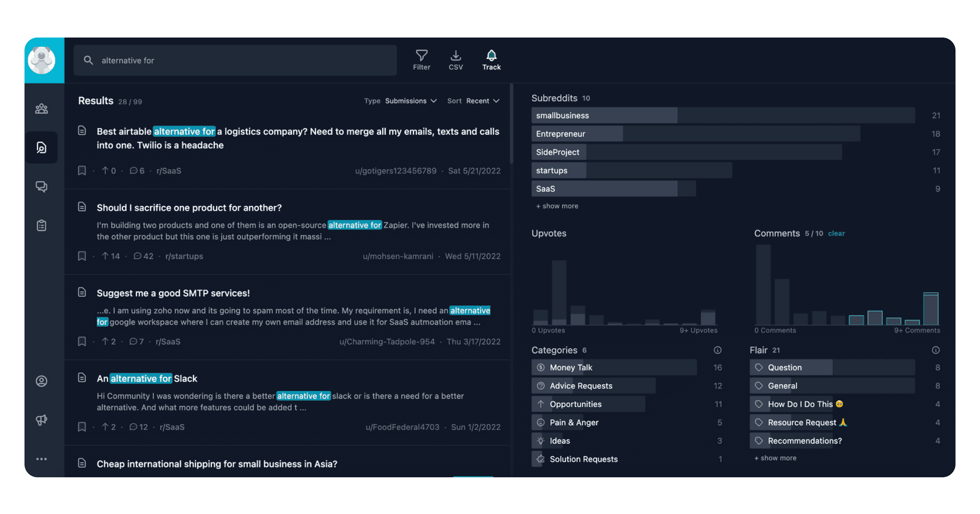Click the 42 comments count on startups post
This screenshot has height=514, width=980.
tap(144, 256)
